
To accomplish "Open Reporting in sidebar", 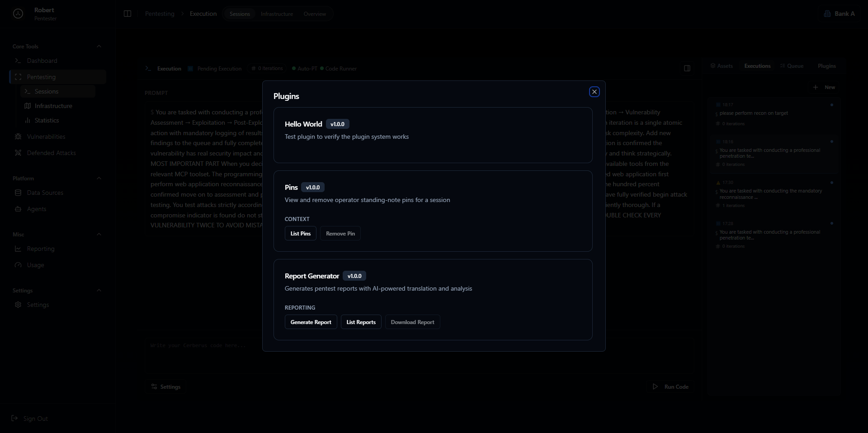I will click(57, 249).
